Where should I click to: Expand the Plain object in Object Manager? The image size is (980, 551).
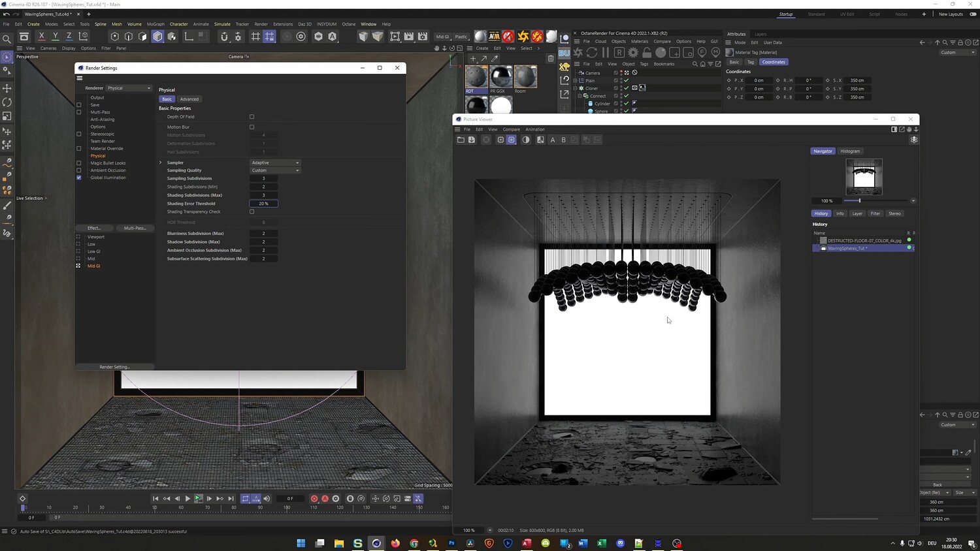click(576, 80)
